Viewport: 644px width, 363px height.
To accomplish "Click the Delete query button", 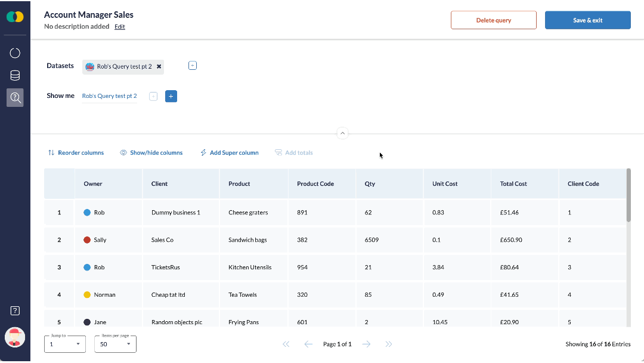I will point(493,20).
